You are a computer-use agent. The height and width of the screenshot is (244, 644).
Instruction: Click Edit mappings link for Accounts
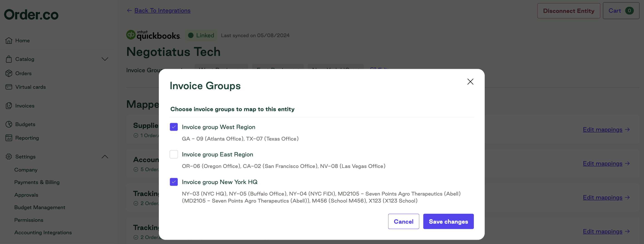pos(606,163)
